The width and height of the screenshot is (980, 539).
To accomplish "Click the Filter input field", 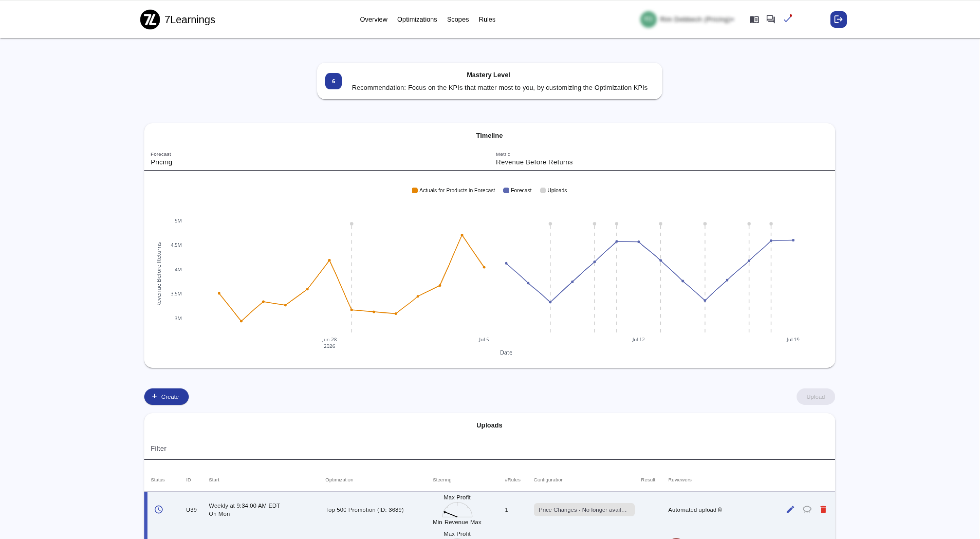I will click(x=490, y=449).
